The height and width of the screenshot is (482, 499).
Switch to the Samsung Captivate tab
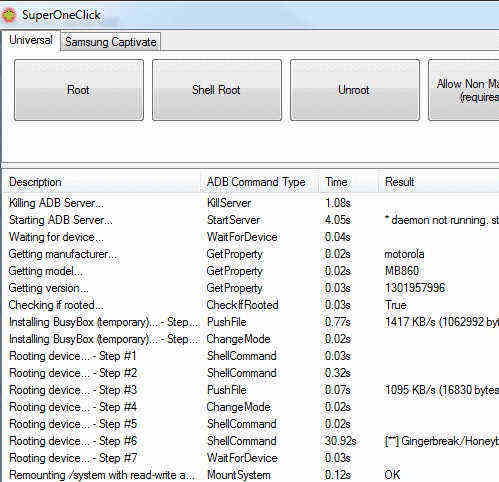111,42
